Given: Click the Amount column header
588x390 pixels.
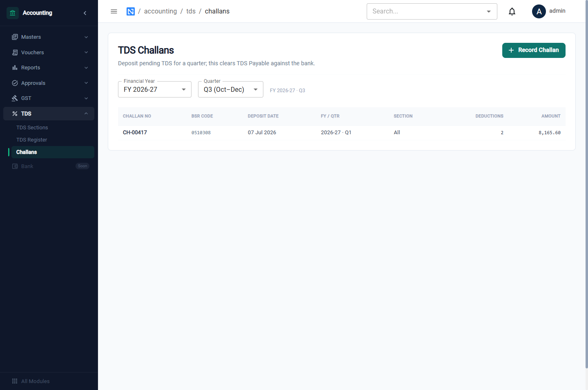Looking at the screenshot, I should point(551,116).
